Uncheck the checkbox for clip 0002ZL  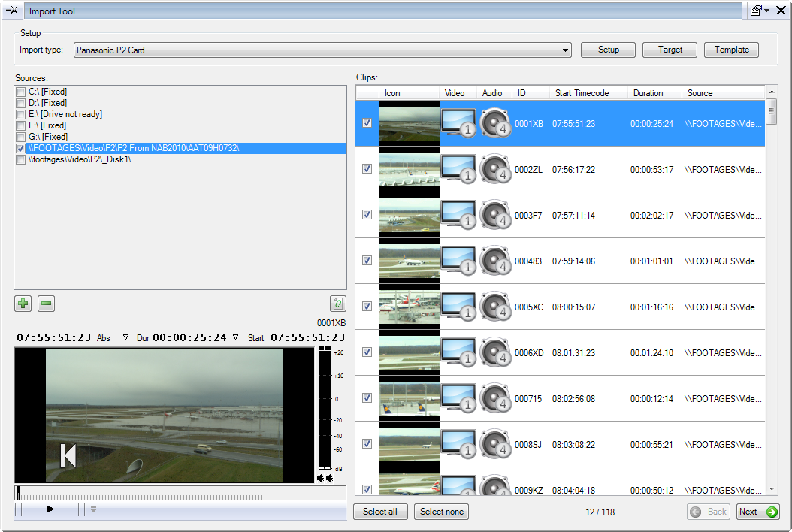point(367,169)
